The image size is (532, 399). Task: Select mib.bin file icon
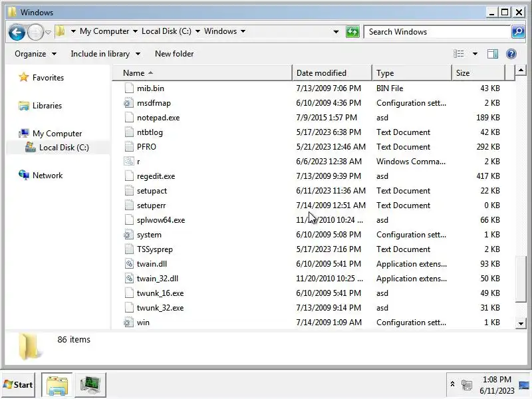[129, 88]
